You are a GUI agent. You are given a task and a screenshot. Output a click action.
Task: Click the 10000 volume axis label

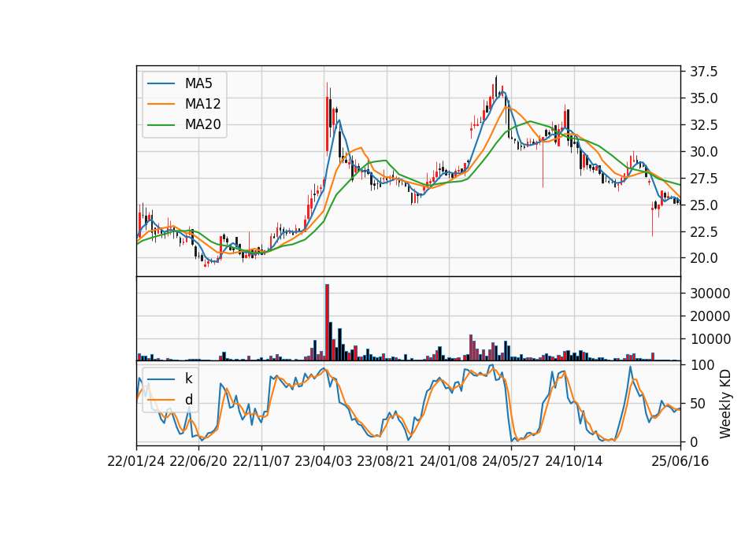point(710,339)
